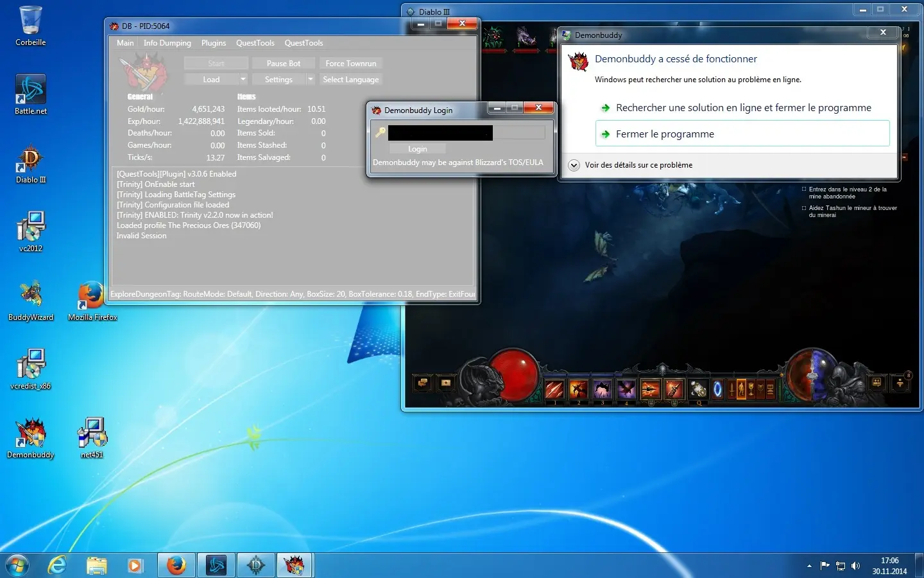924x578 pixels.
Task: Open BuddyWizard desktop icon
Action: 31,301
